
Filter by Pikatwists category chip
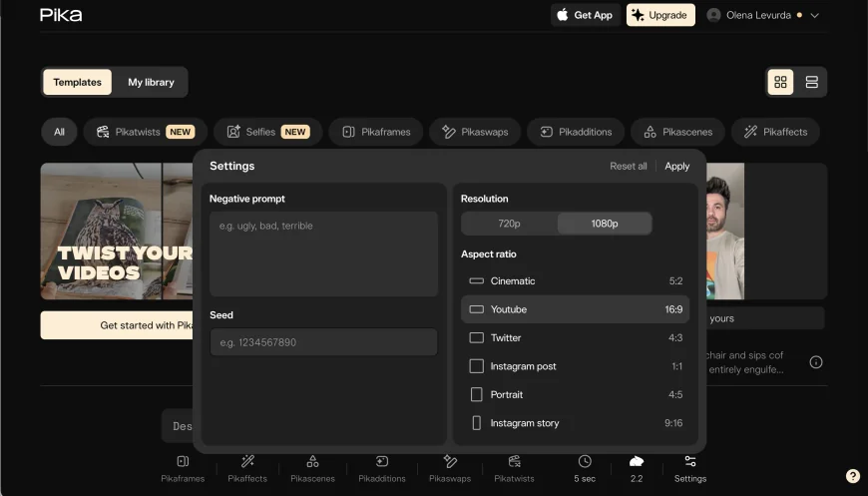(x=145, y=132)
